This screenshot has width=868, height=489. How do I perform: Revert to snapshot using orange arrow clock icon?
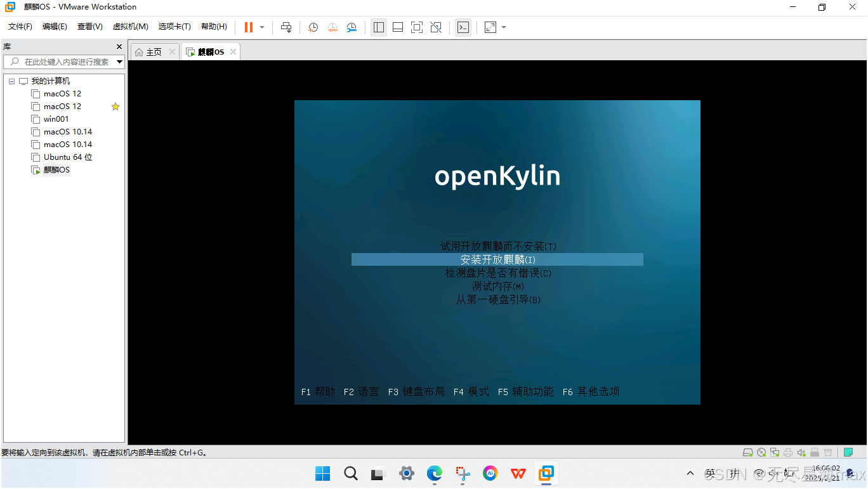(332, 27)
